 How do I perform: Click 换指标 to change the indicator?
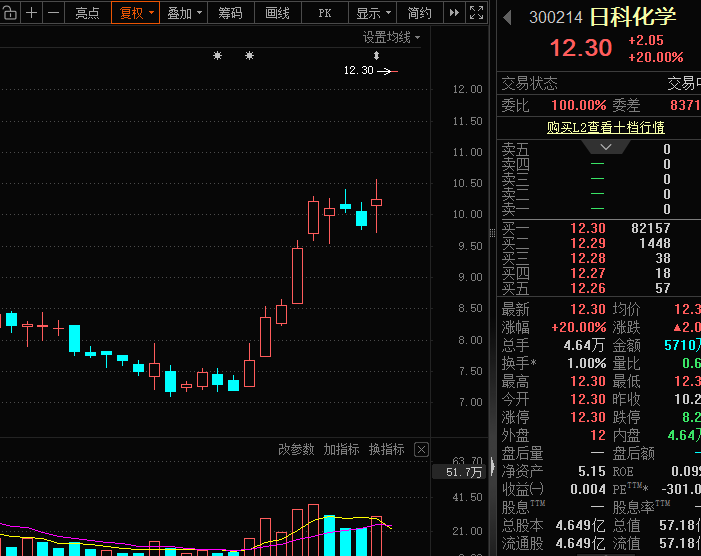tap(386, 449)
